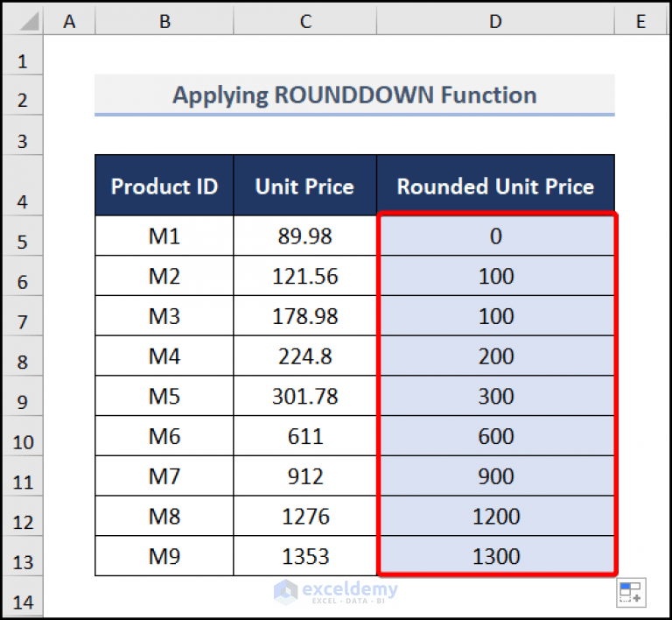The height and width of the screenshot is (620, 672).
Task: Click rounded value 1300
Action: (495, 556)
